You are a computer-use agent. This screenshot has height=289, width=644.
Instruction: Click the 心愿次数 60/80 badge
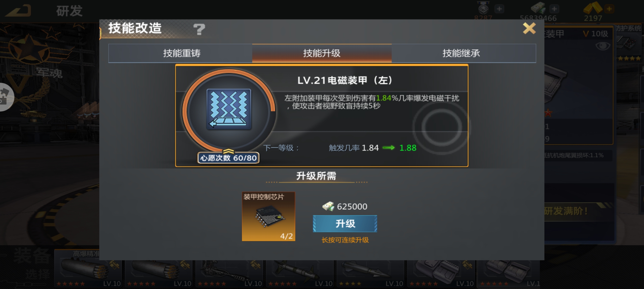tap(228, 158)
